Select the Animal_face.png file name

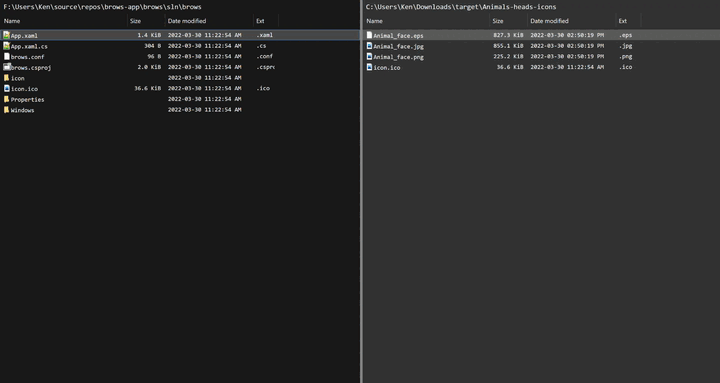pyautogui.click(x=398, y=57)
